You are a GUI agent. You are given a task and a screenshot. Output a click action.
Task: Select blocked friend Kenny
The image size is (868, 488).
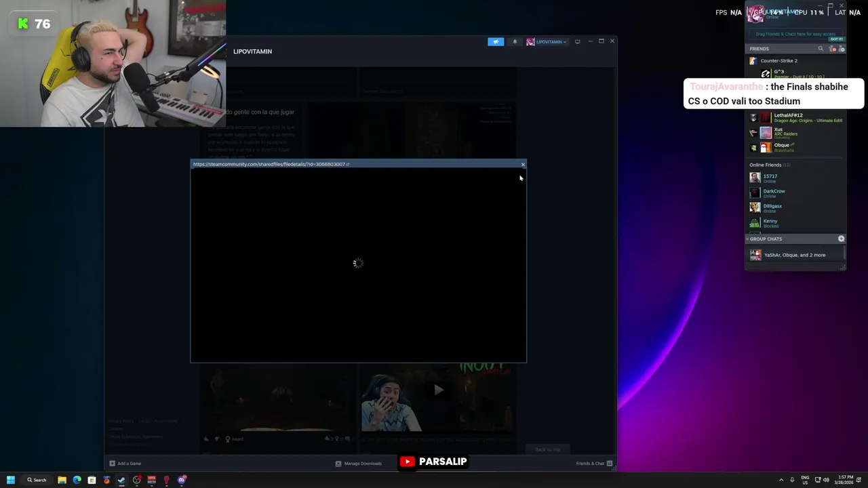(795, 222)
